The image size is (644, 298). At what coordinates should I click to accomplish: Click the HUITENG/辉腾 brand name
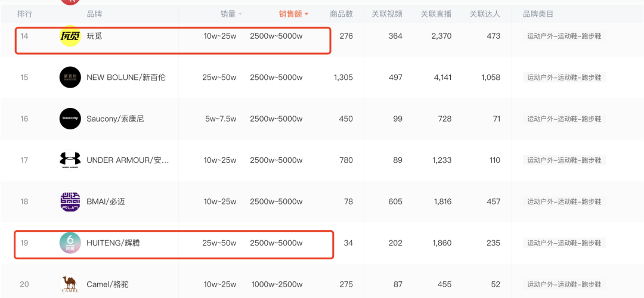click(113, 243)
